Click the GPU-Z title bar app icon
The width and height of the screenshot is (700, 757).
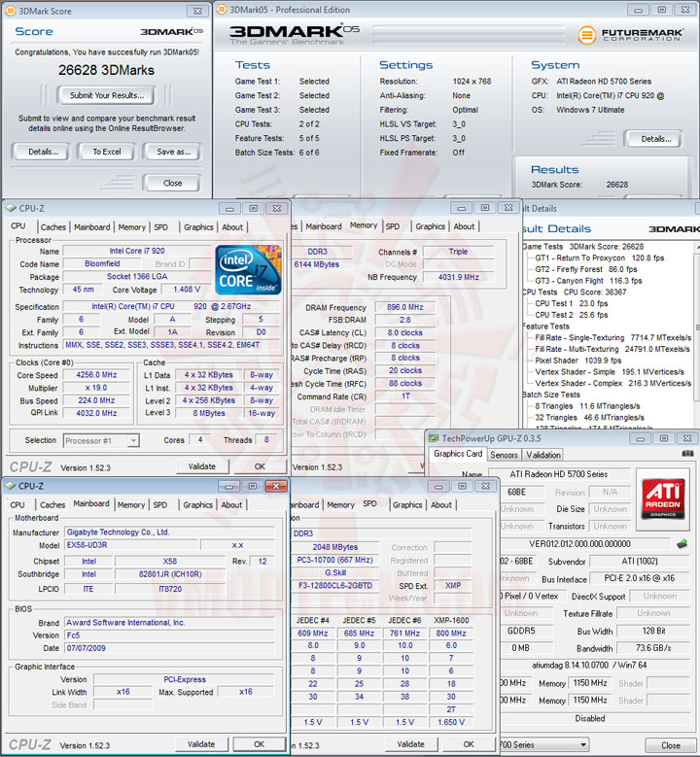[x=434, y=438]
